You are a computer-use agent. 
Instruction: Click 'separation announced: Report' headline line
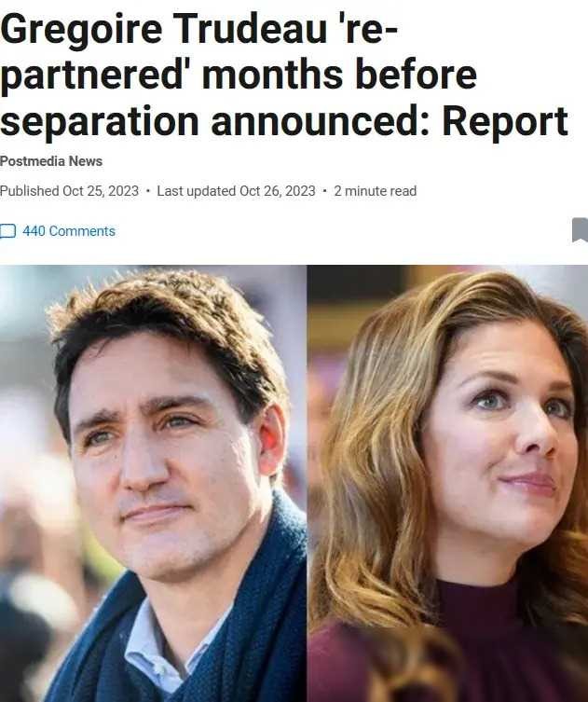click(x=284, y=121)
